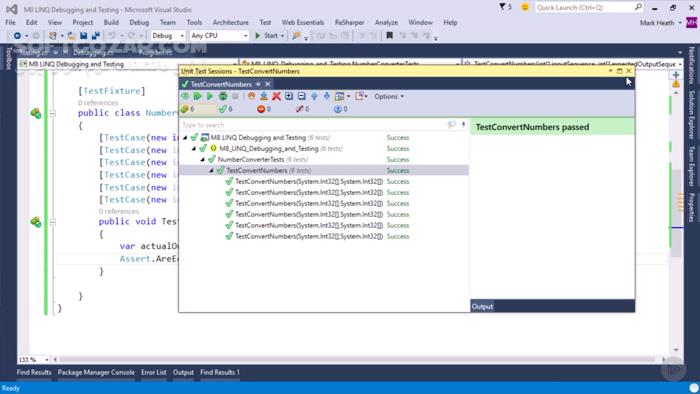Open the File menu
This screenshot has height=394, width=700.
tap(10, 22)
